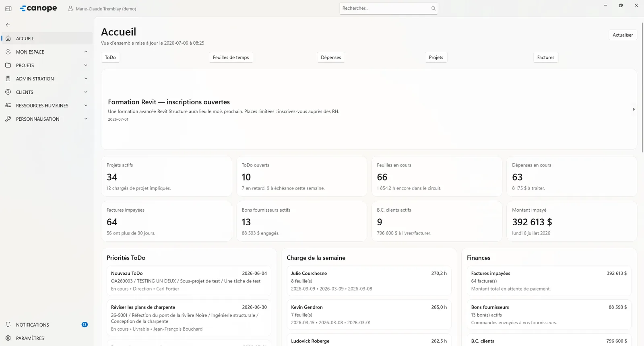This screenshot has height=346, width=644.
Task: Open PROJETS section in sidebar
Action: 47,65
